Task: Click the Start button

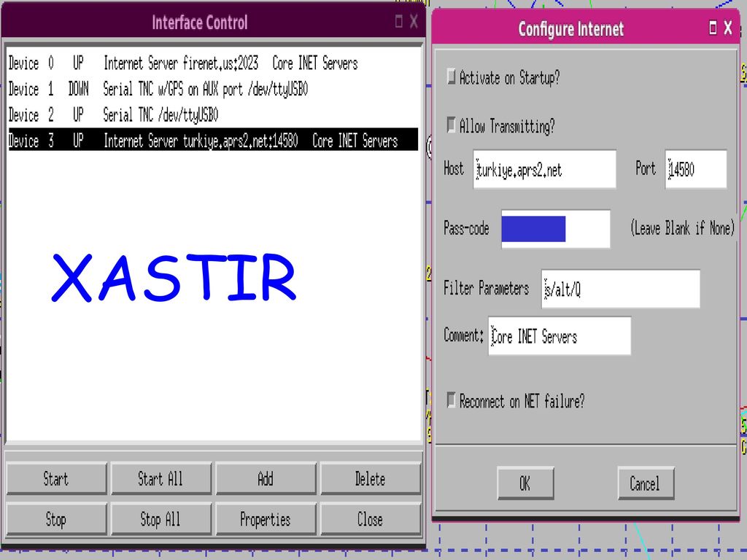Action: (56, 478)
